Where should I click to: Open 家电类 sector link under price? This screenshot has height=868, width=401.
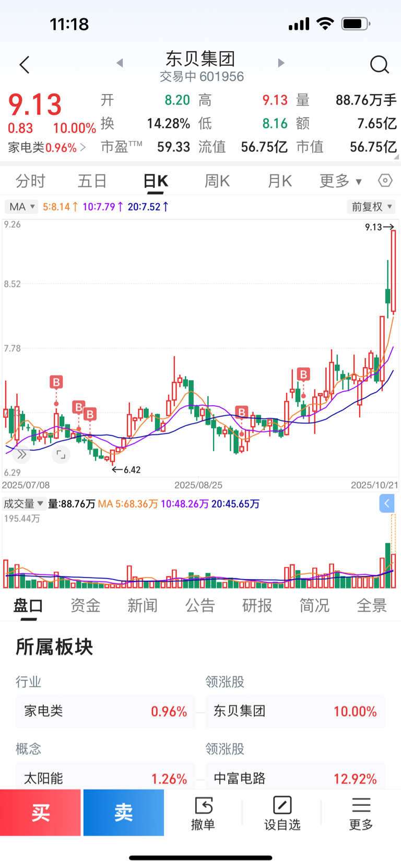pyautogui.click(x=46, y=148)
